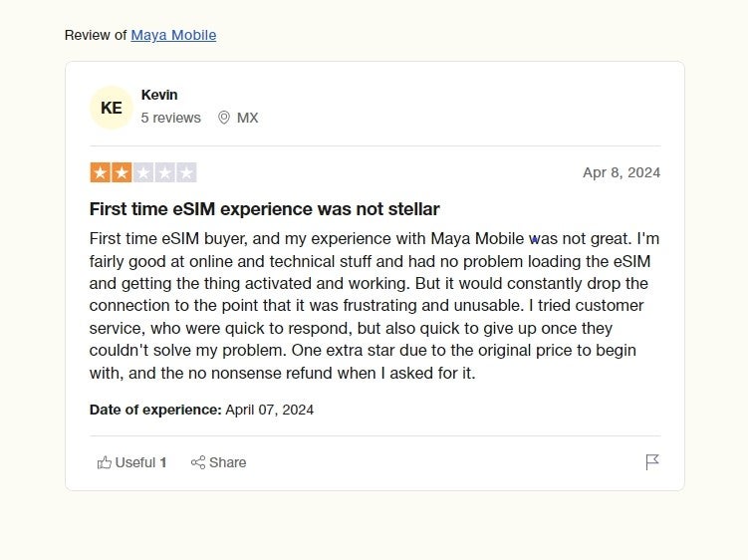
Task: Click the third gray rating star
Action: [143, 172]
